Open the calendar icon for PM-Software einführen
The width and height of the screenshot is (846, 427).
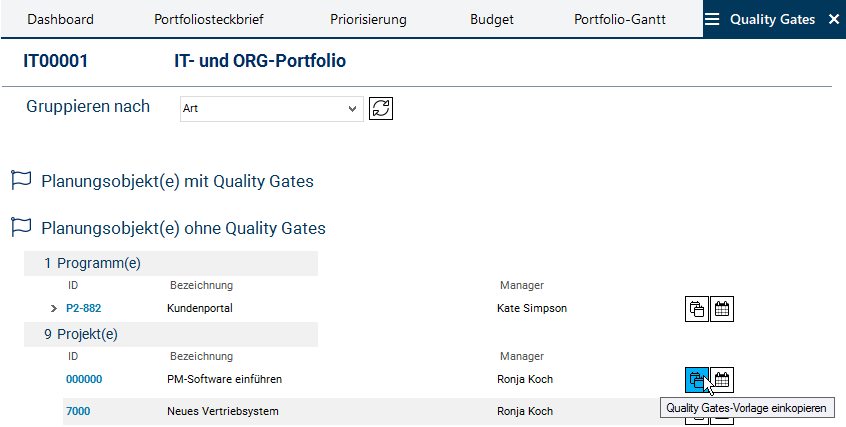(x=722, y=379)
